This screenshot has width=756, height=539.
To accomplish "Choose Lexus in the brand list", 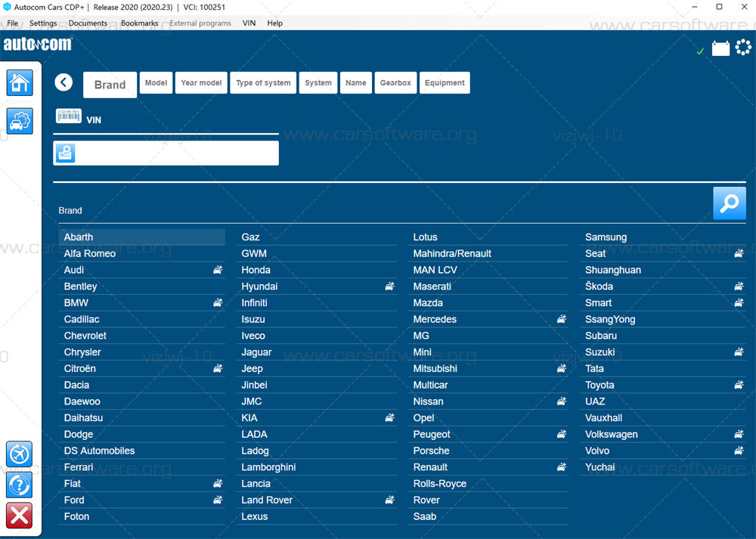I will pyautogui.click(x=316, y=516).
